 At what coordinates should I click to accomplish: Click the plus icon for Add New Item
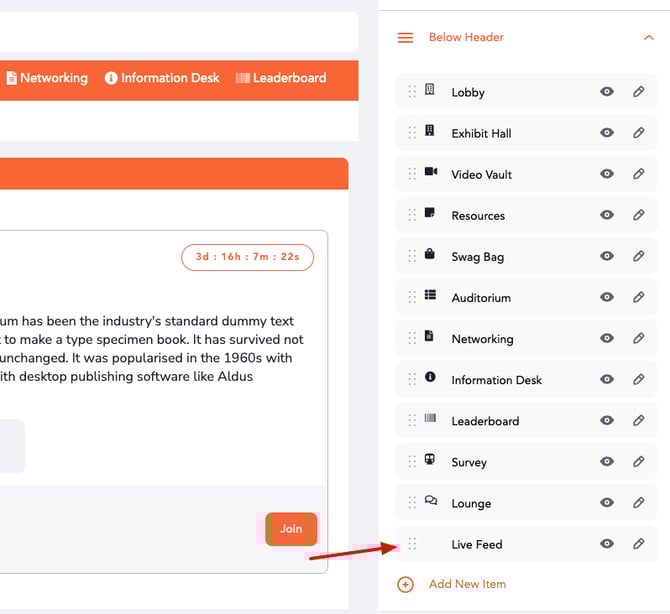[x=405, y=584]
